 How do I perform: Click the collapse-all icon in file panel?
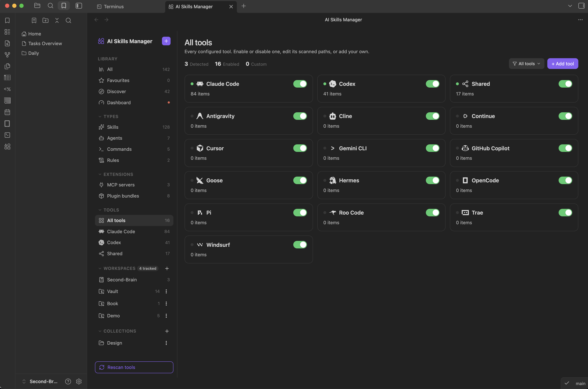pos(57,20)
